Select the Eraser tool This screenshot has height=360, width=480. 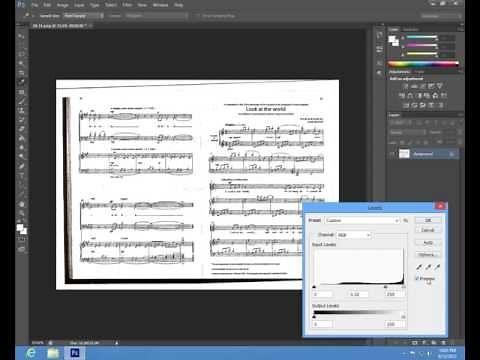tap(21, 129)
